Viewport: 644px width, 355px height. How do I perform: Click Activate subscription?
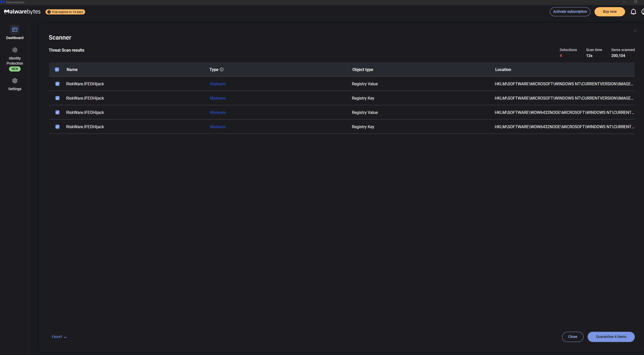[570, 12]
